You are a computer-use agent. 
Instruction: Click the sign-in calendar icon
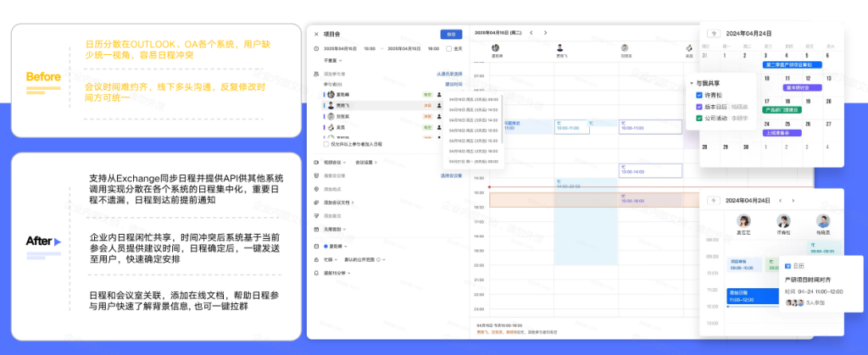coord(316,229)
